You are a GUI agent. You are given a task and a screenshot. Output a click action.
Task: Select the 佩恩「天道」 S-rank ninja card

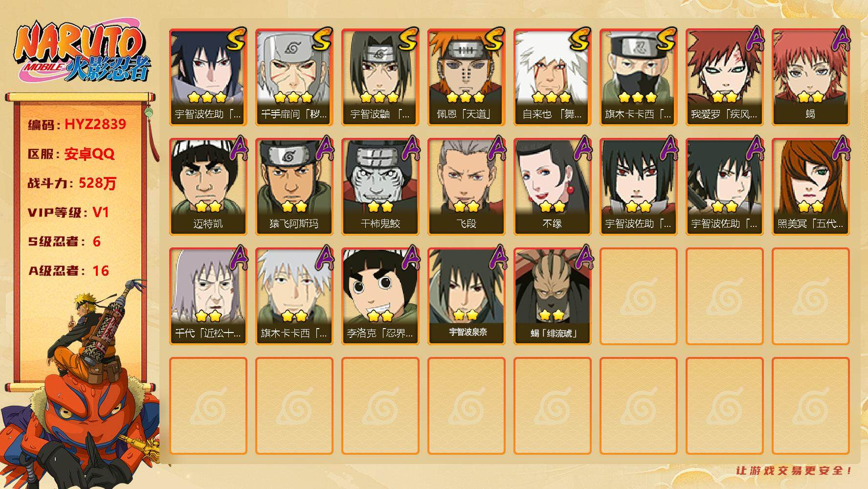click(466, 77)
